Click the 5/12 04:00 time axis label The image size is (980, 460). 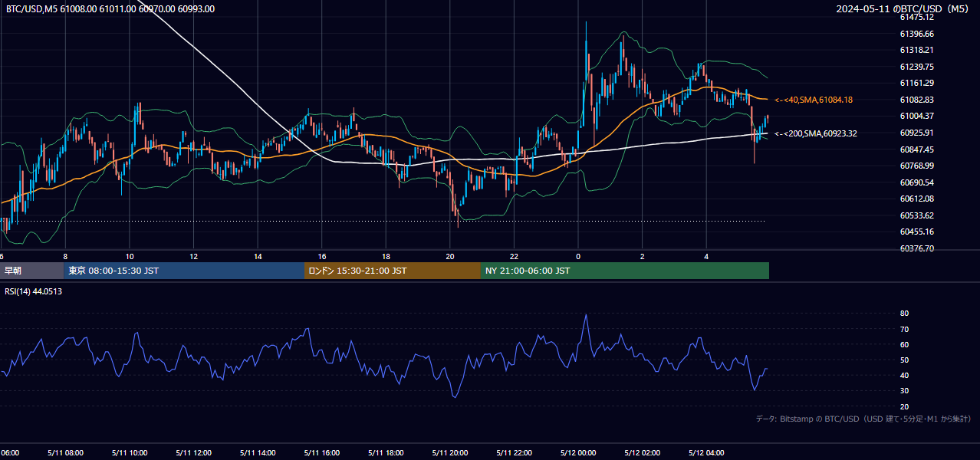pos(707,452)
